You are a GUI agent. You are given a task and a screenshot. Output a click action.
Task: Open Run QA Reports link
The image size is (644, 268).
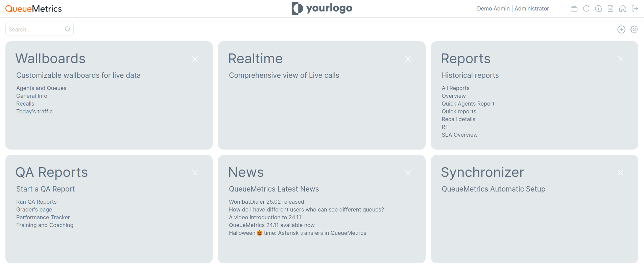coord(37,202)
